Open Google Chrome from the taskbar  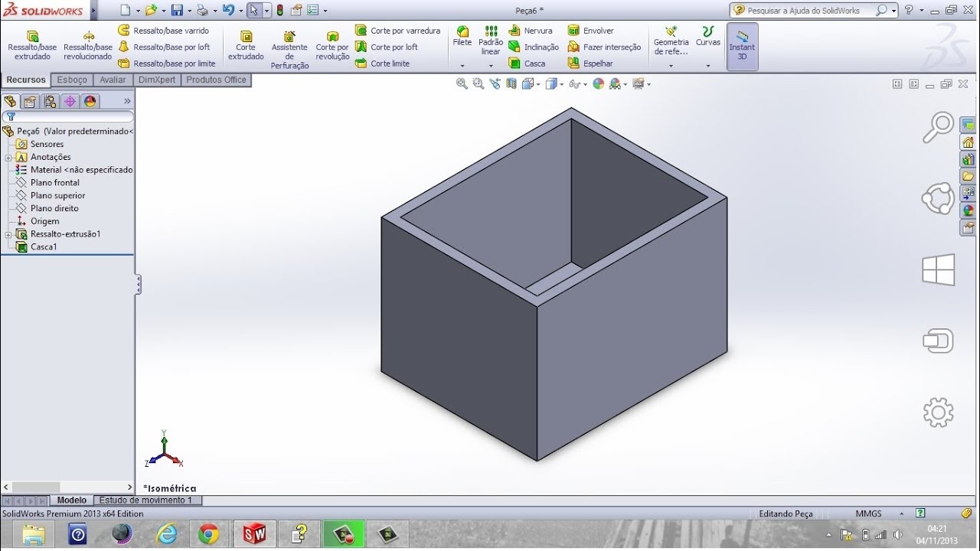pos(207,534)
